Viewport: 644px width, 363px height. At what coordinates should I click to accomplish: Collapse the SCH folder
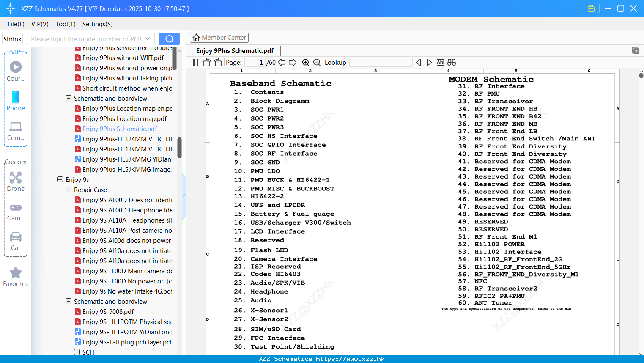[77, 352]
